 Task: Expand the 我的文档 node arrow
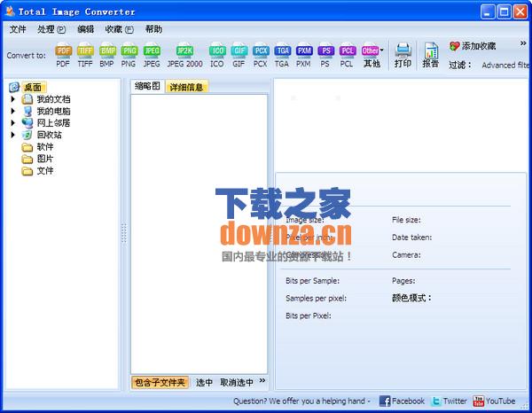13,99
